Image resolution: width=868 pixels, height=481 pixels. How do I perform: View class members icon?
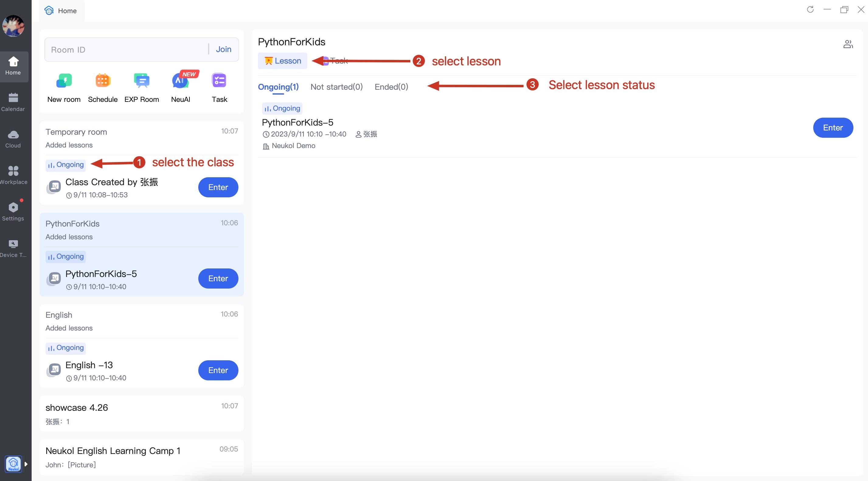tap(848, 44)
